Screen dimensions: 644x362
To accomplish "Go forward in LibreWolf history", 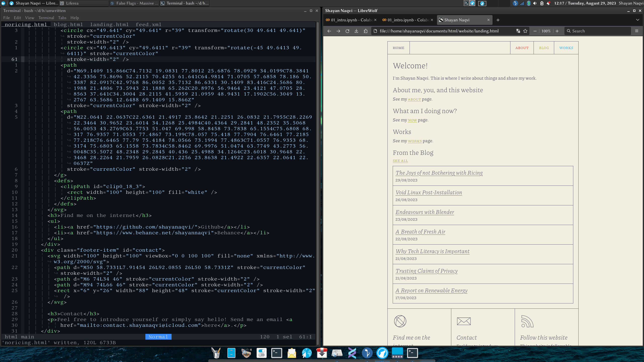I will click(338, 31).
